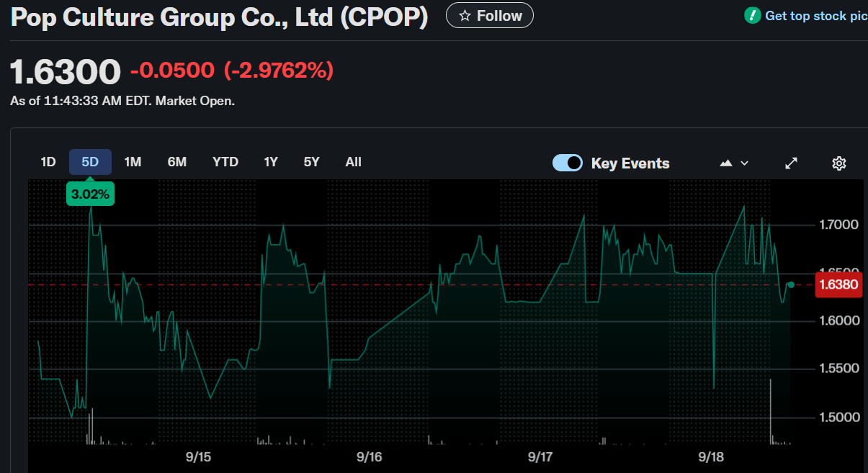Click the Pop Culture Group Co., Ltd title
Image resolution: width=868 pixels, height=473 pixels.
(x=219, y=17)
